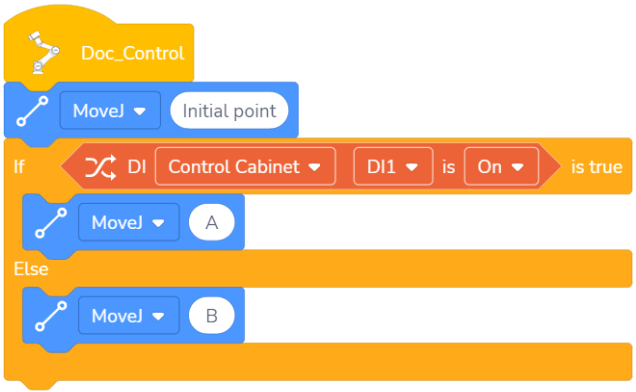This screenshot has width=636, height=392.
Task: Select the Doc_Control hat block label
Action: click(133, 53)
